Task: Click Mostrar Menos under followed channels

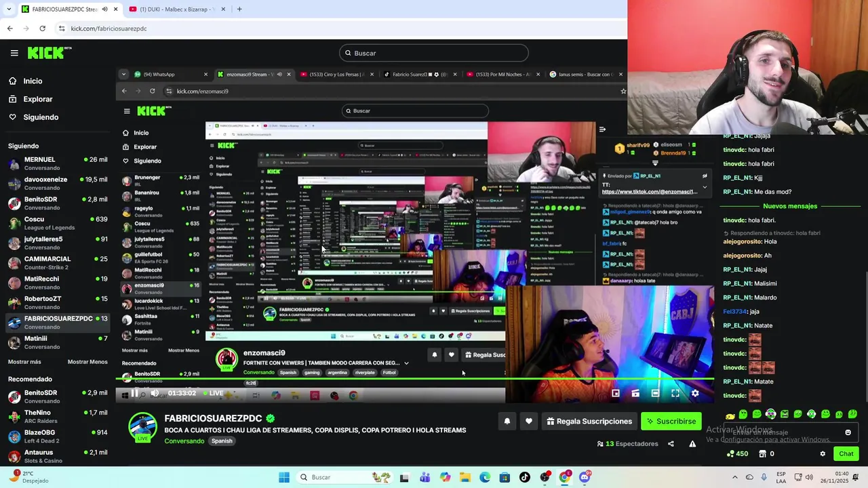Action: click(x=87, y=362)
